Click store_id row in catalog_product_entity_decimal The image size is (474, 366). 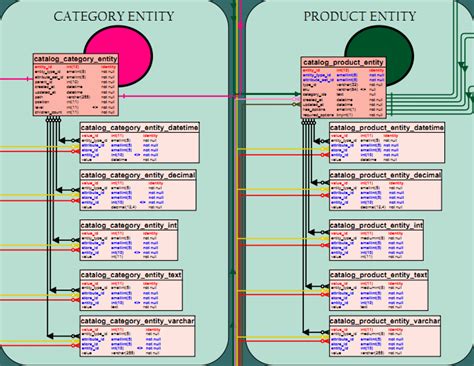coord(386,197)
